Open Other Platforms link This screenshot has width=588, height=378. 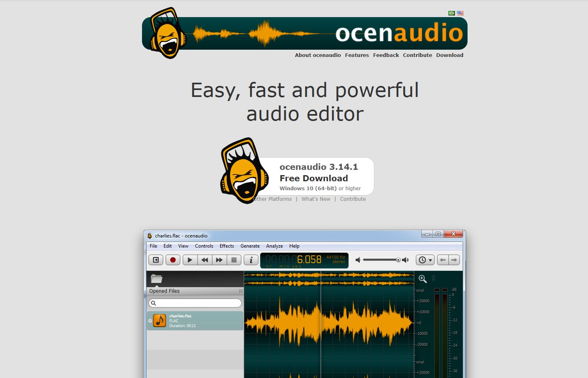tap(272, 199)
